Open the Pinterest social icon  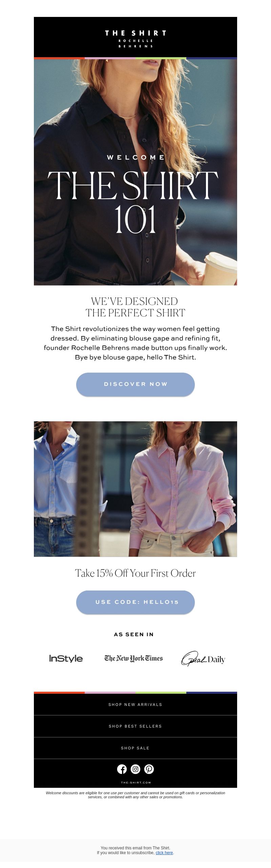click(149, 769)
